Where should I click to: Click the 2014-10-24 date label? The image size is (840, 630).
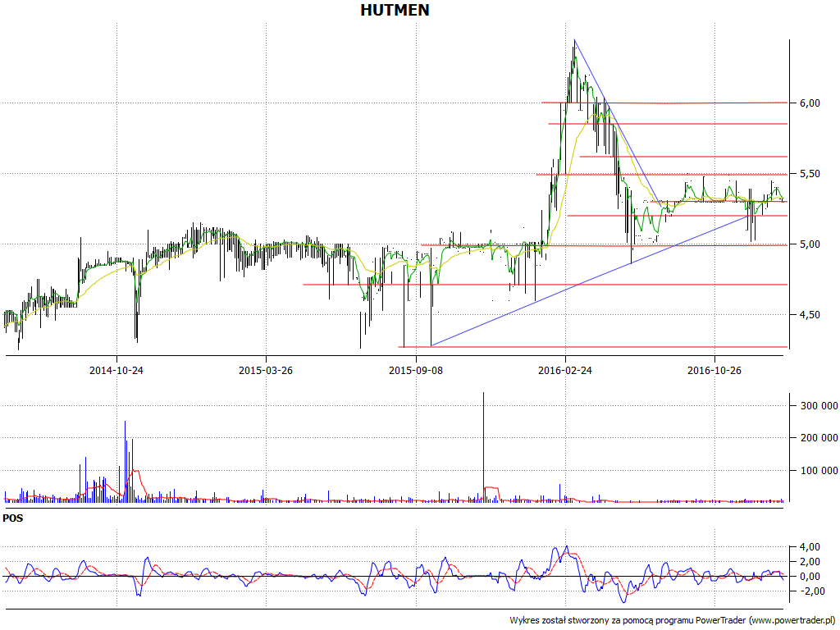click(x=116, y=370)
